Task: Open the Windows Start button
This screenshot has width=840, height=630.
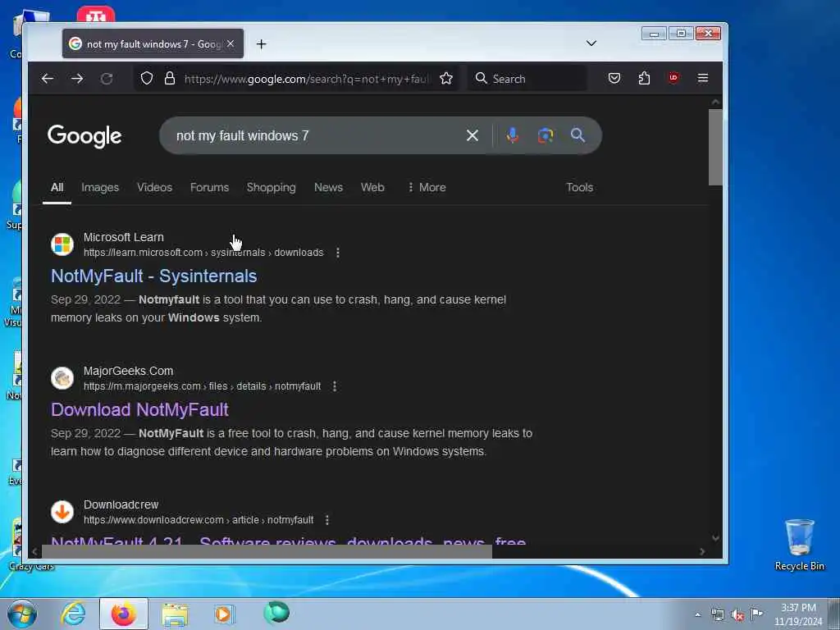Action: click(x=22, y=614)
